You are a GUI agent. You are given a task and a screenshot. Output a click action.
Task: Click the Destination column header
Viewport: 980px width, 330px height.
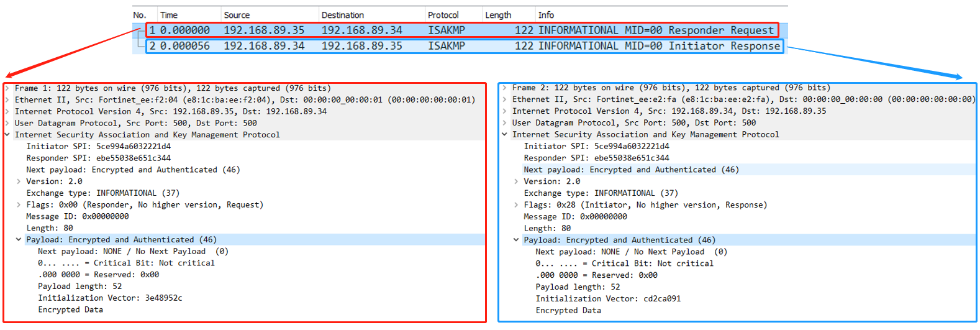tap(342, 15)
